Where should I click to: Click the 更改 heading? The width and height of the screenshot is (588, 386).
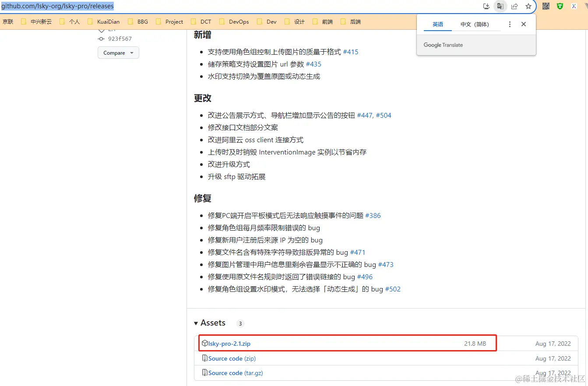[203, 98]
